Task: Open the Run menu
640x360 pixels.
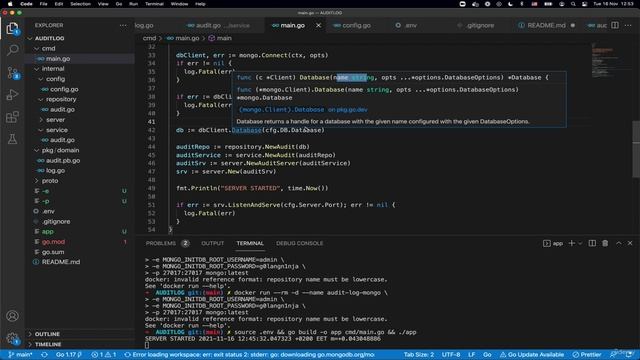Action: click(133, 4)
